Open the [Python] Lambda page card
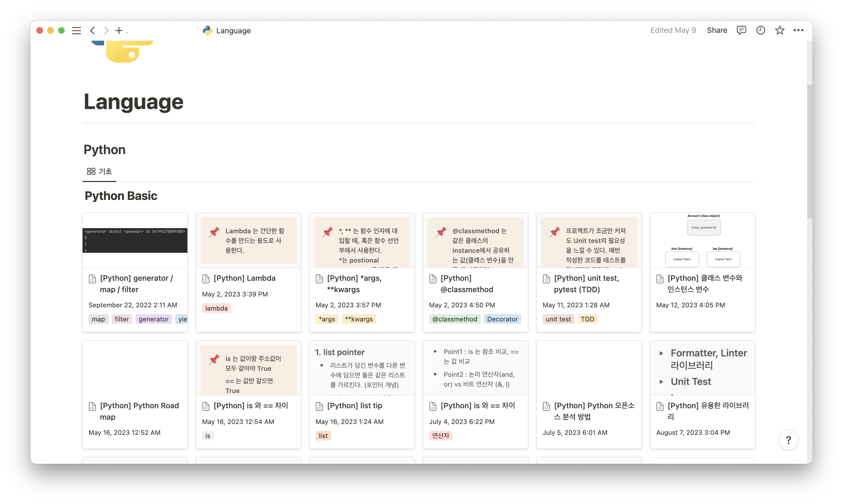 tap(244, 278)
